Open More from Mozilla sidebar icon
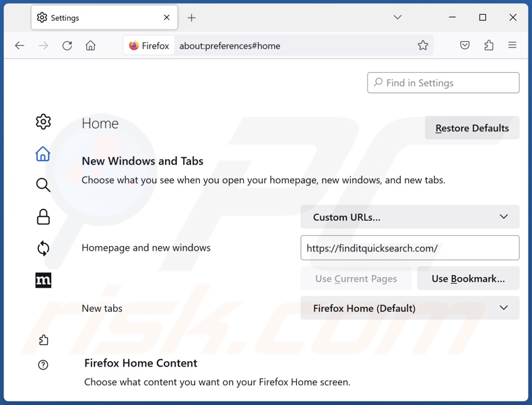The height and width of the screenshot is (405, 532). [43, 280]
